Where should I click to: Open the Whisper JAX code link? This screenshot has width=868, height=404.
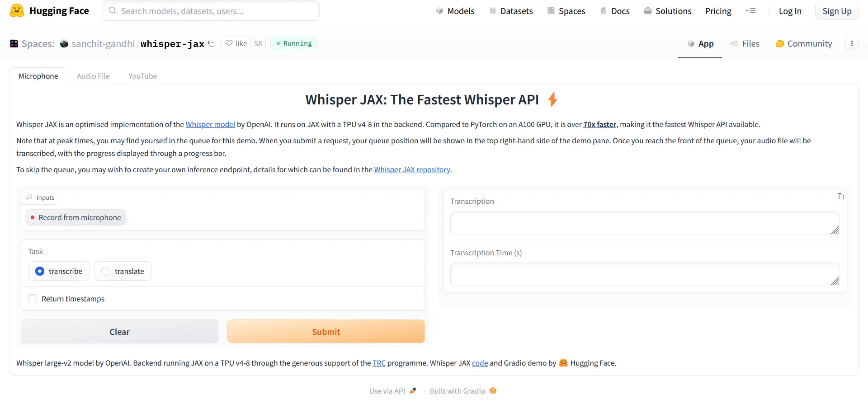point(480,363)
